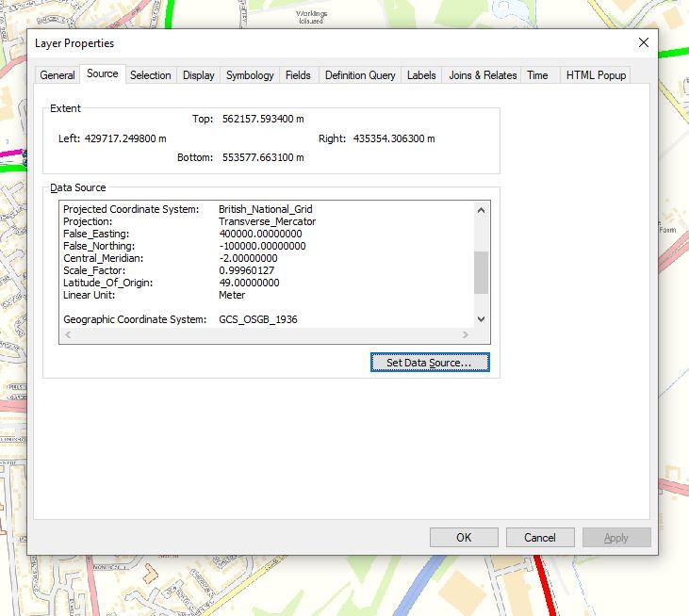Screen dimensions: 689x616
Task: Click the Scale_Factor value 0.99960127
Action: click(x=247, y=270)
